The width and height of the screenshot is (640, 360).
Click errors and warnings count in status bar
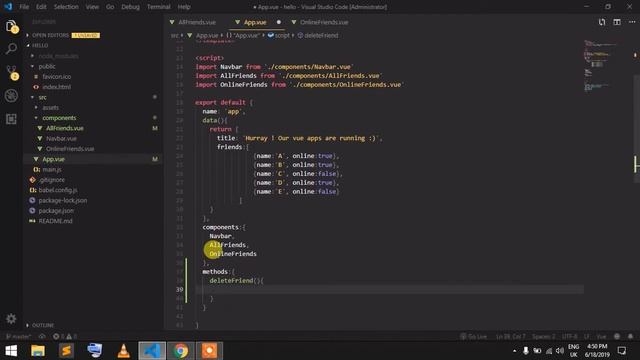coord(65,337)
